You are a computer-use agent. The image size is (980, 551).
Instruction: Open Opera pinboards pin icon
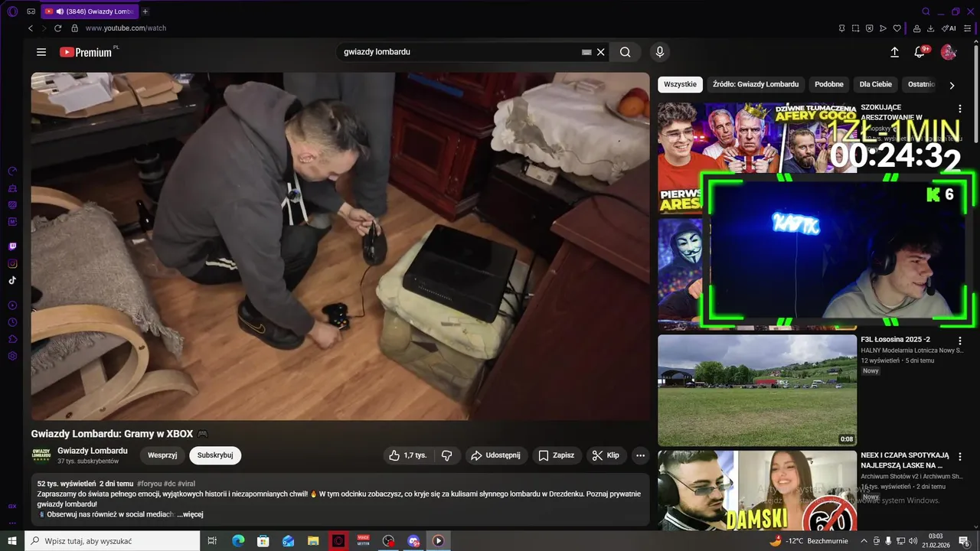tap(841, 28)
